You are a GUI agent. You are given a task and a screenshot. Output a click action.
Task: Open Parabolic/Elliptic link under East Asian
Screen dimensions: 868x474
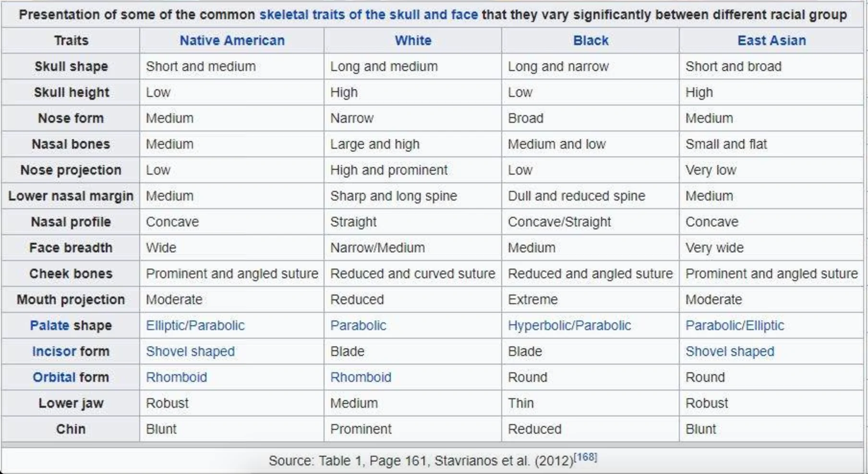pos(735,325)
